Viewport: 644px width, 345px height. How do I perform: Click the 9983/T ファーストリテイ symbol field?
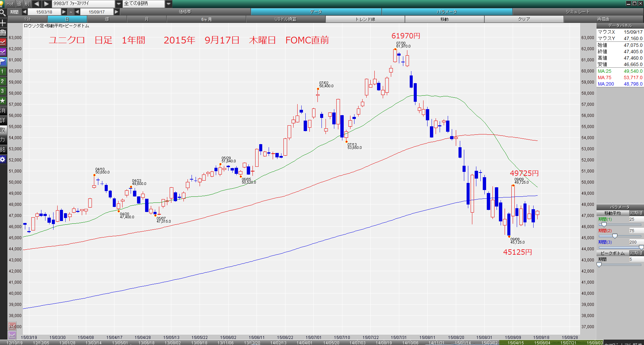(x=83, y=4)
